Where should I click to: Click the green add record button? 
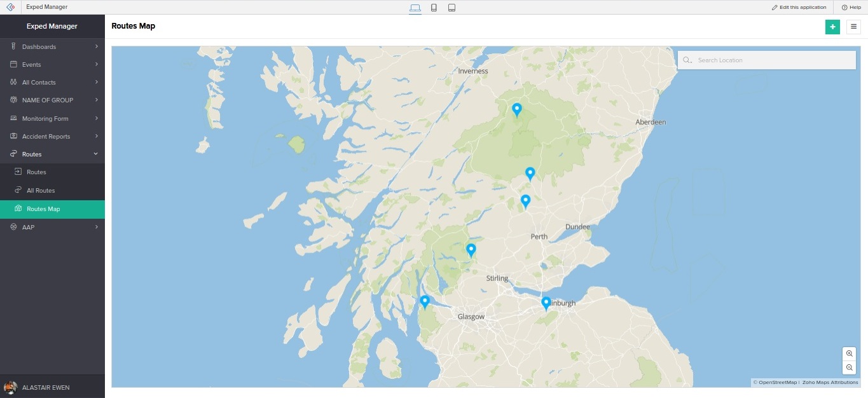pos(832,27)
